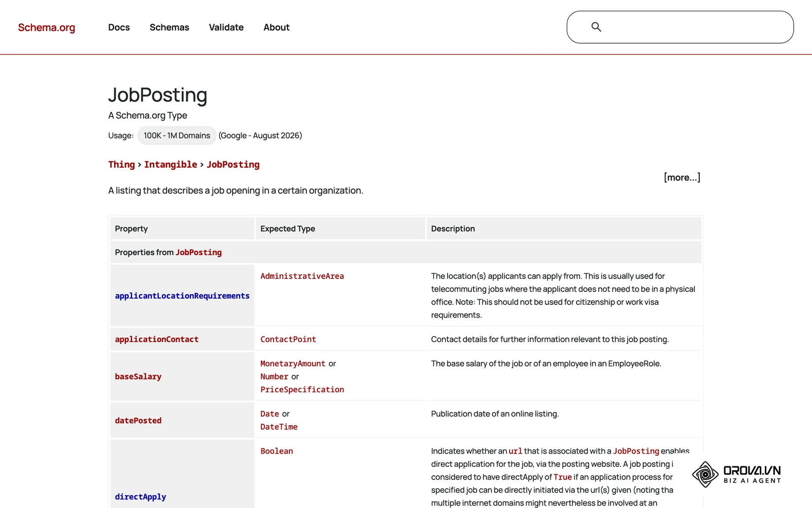This screenshot has height=508, width=812.
Task: Open the Docs menu item
Action: [119, 27]
